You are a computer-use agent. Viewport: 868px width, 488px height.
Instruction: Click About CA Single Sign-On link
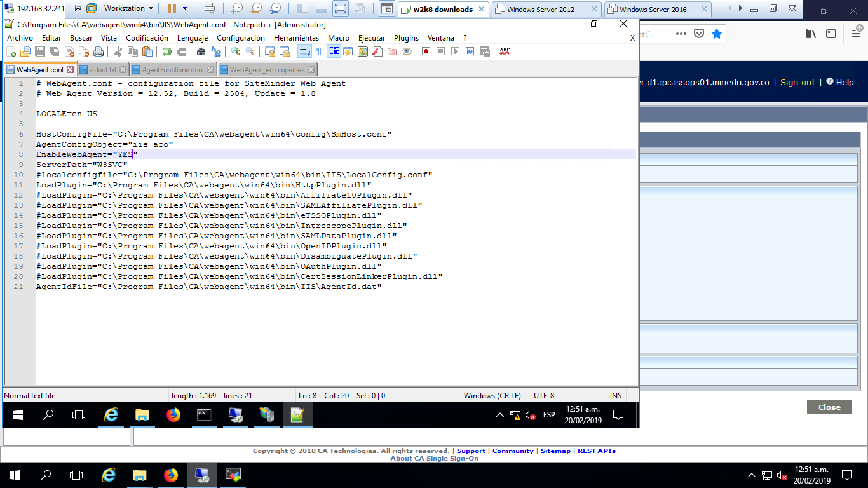pos(434,459)
